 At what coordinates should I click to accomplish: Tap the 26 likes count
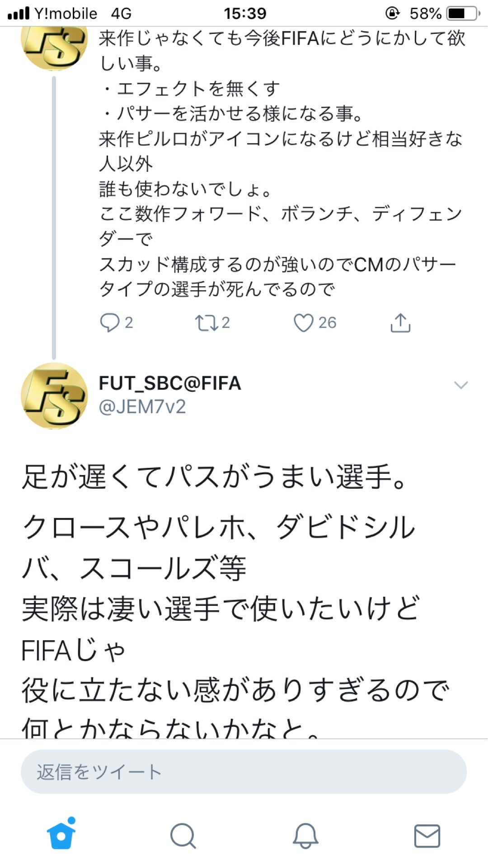click(327, 322)
